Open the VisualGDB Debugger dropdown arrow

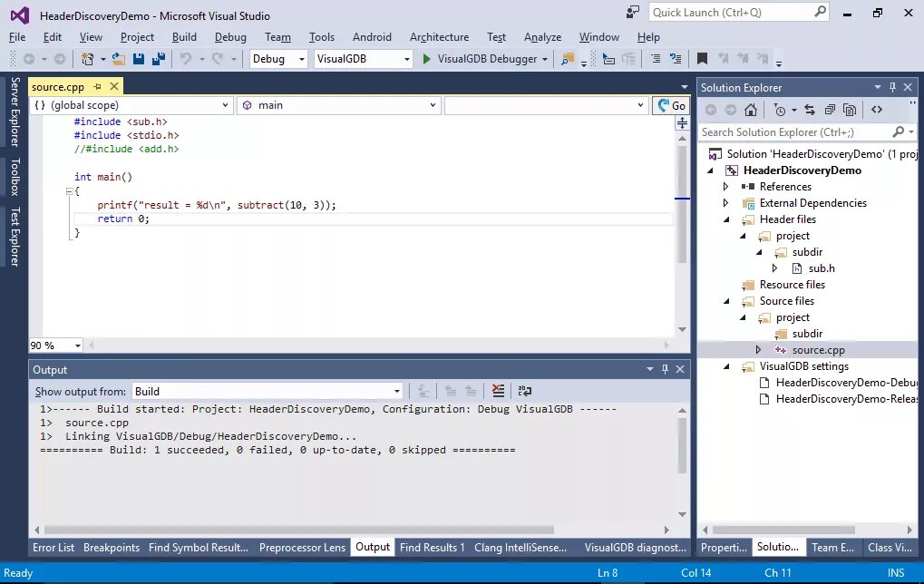544,59
